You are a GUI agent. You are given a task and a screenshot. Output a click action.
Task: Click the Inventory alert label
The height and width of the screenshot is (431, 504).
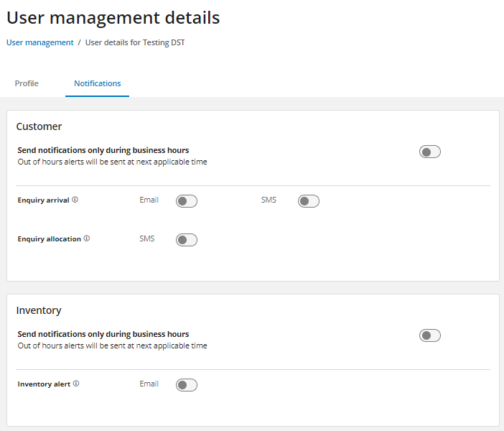pos(44,384)
